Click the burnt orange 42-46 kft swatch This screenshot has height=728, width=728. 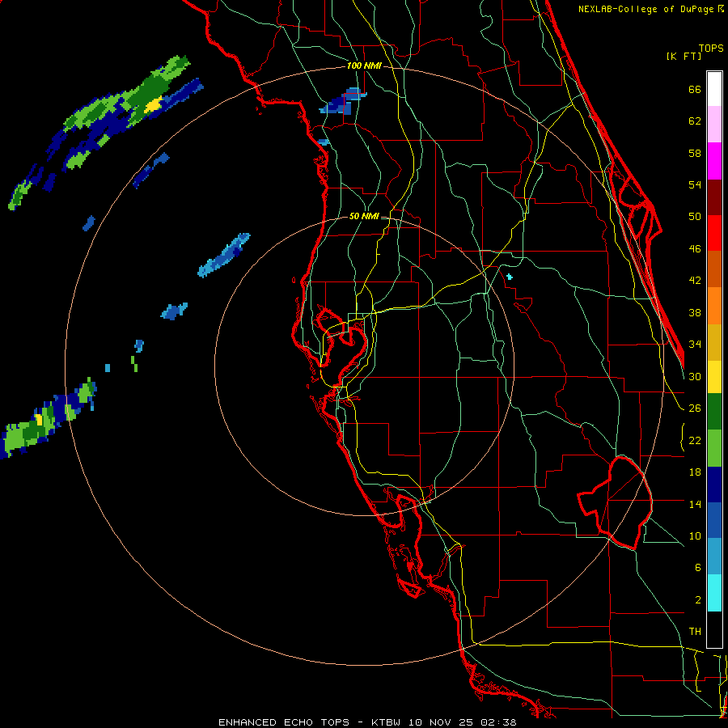coord(714,269)
